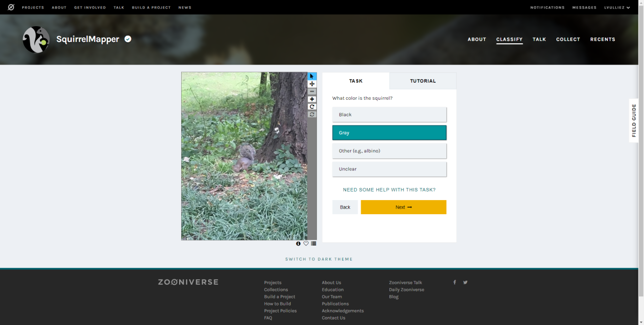Open Talk in top navigation bar
Screen dimensions: 644x325
(119, 8)
